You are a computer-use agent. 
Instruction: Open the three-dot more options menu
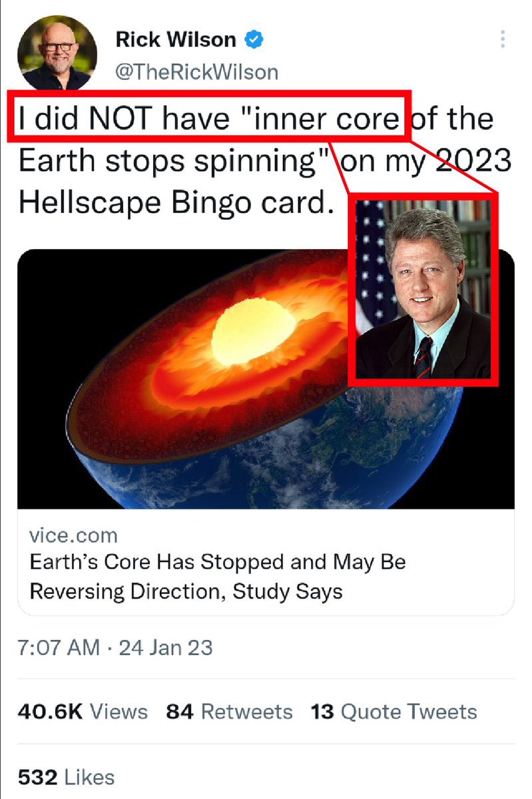[503, 39]
